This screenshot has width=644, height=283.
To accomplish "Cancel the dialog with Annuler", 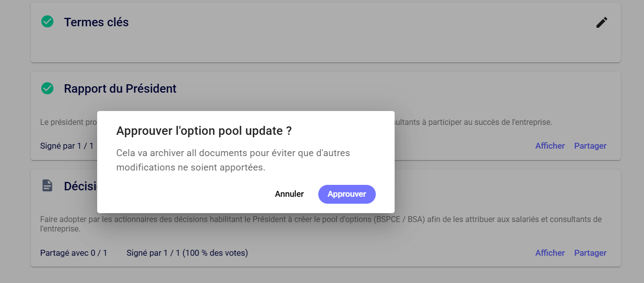I will 289,194.
